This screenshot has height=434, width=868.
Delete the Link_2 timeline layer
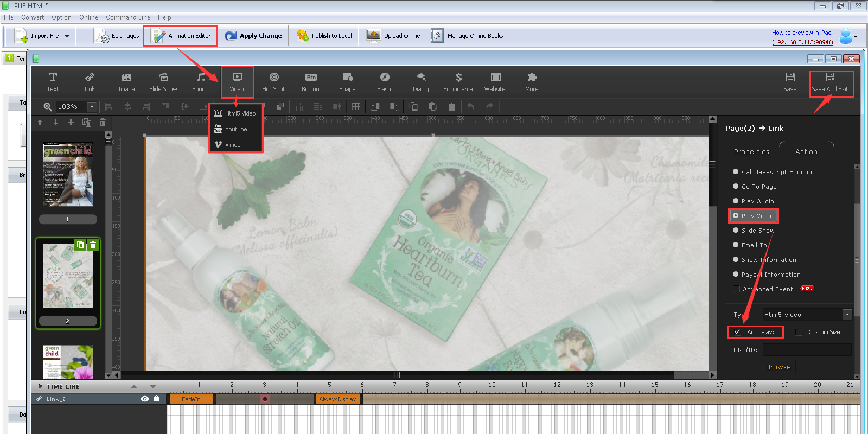(x=157, y=399)
